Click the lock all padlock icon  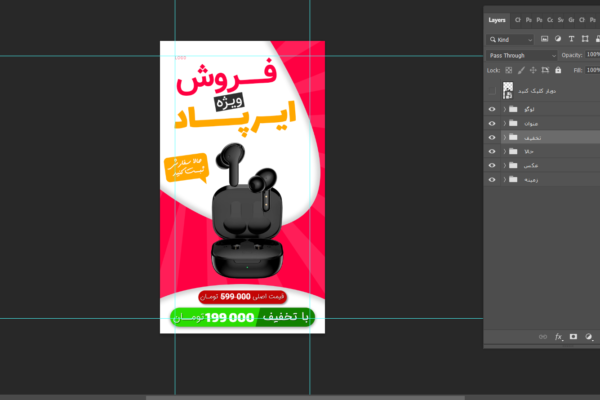557,71
